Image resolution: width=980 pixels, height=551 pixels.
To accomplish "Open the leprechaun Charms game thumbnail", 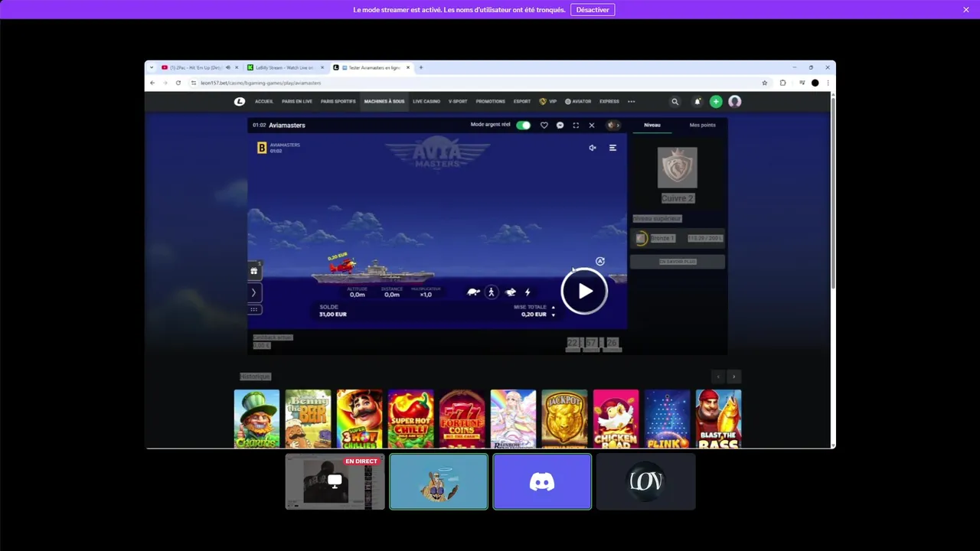I will pyautogui.click(x=256, y=419).
